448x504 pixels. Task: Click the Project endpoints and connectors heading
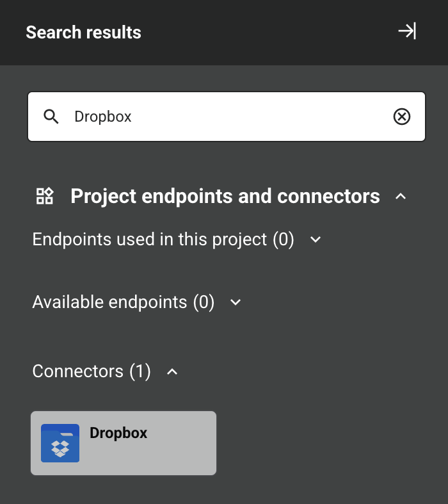point(225,196)
